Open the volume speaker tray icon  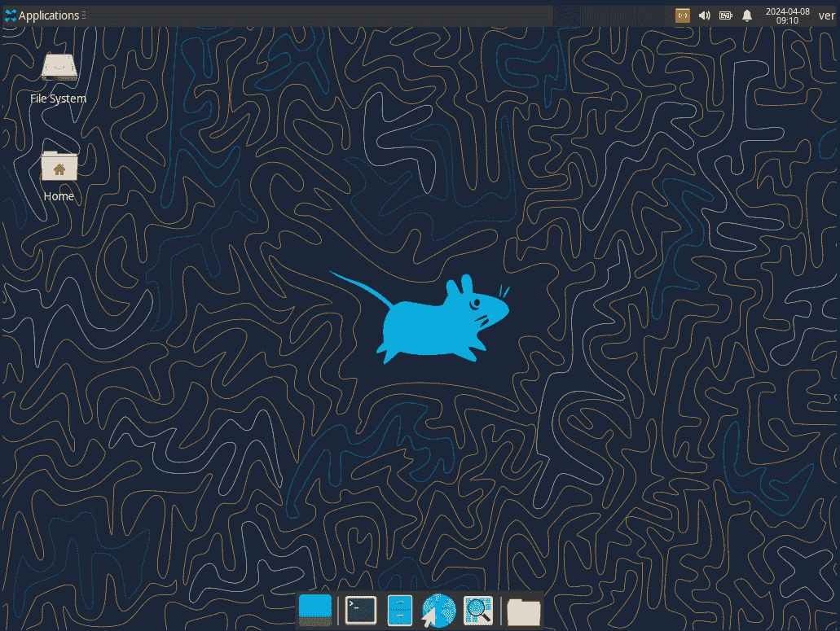click(704, 15)
